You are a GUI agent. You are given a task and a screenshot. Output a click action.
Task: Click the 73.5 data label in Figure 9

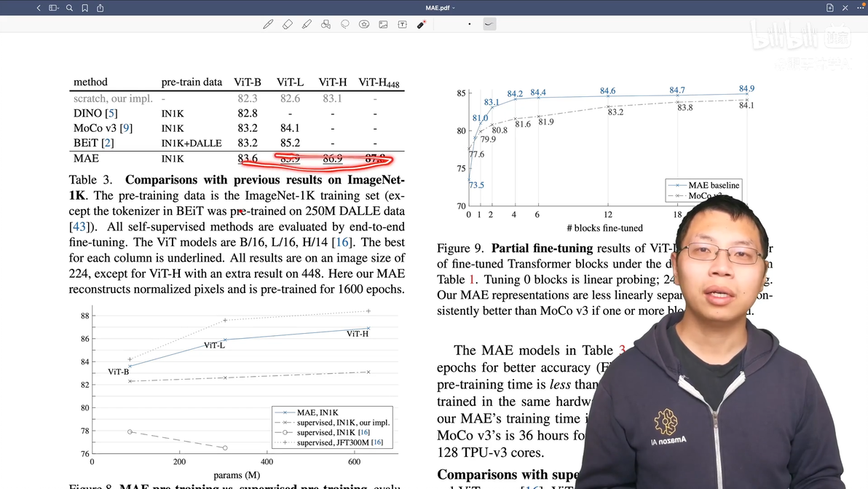pos(476,185)
